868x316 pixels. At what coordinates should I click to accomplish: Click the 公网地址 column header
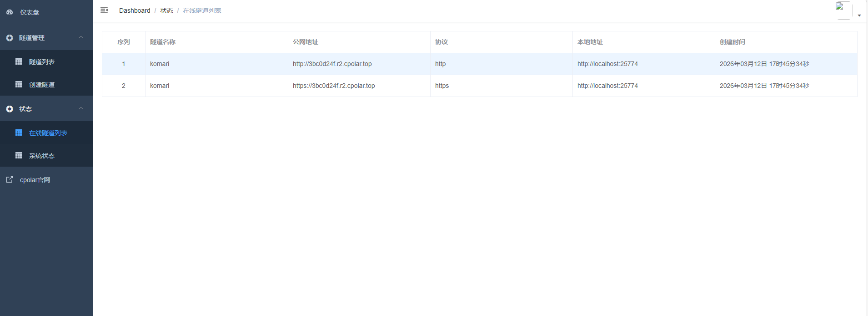(306, 42)
